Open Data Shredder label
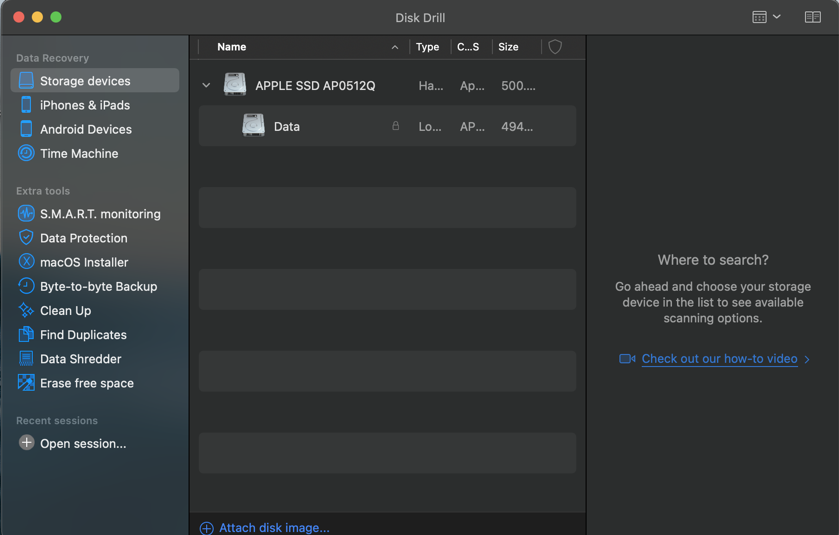This screenshot has width=839, height=535. (x=80, y=359)
